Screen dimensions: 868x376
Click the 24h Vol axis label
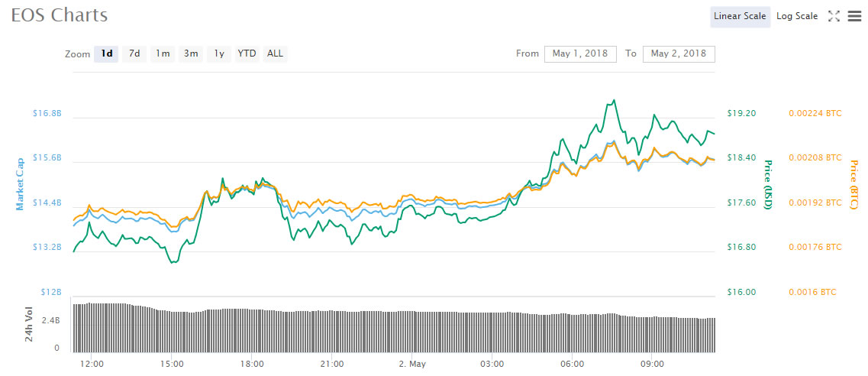29,325
